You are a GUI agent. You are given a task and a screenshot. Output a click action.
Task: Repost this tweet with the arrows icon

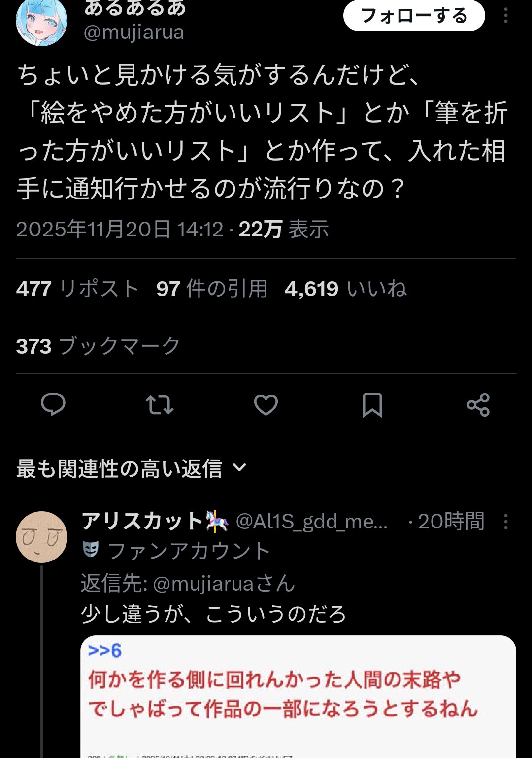click(160, 405)
